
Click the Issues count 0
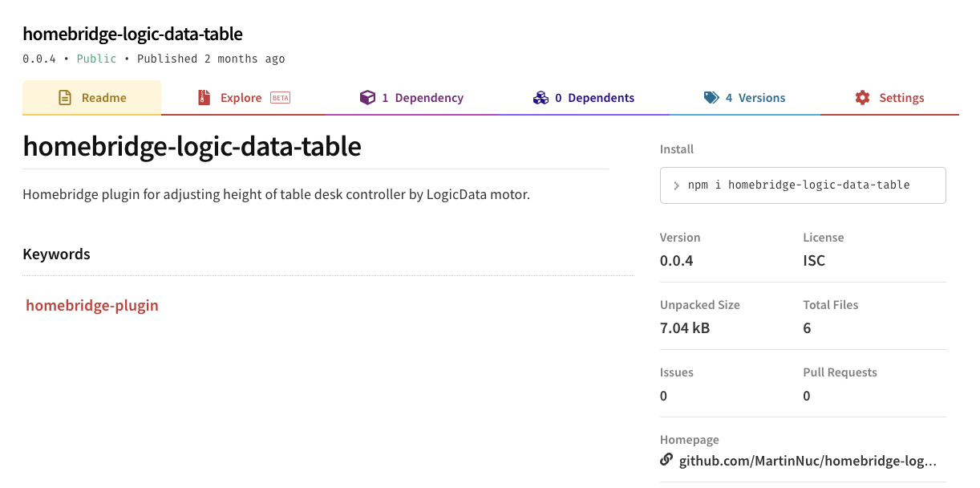[663, 395]
